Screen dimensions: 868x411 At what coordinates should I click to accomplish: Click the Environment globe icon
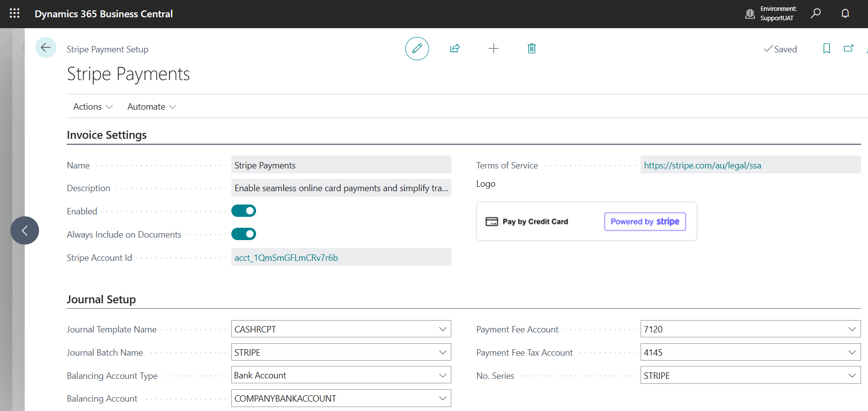[x=750, y=14]
